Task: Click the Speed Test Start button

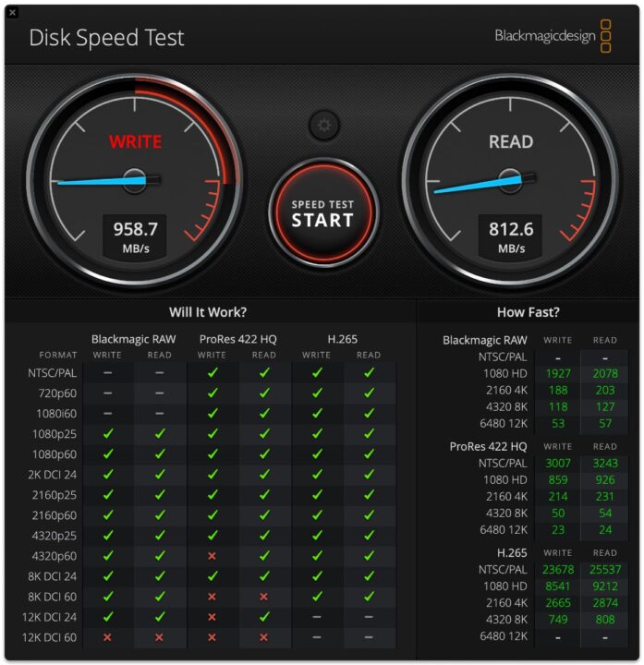Action: pos(322,213)
